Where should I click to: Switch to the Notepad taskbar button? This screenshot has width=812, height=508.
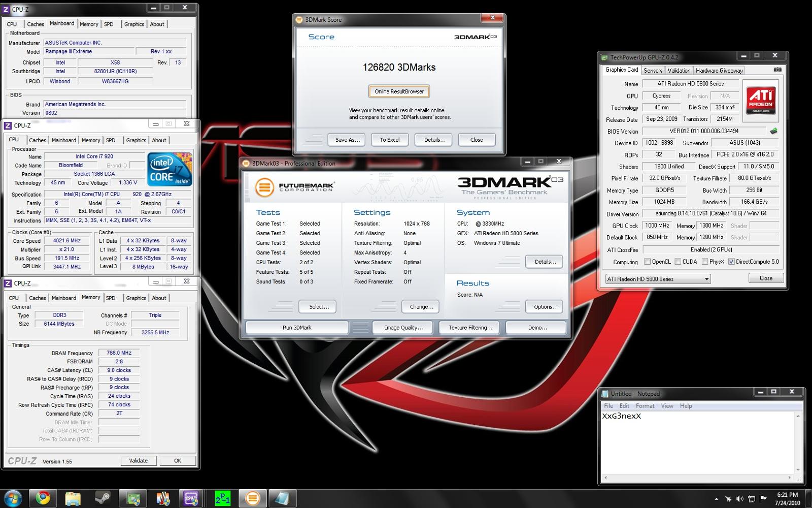[282, 498]
